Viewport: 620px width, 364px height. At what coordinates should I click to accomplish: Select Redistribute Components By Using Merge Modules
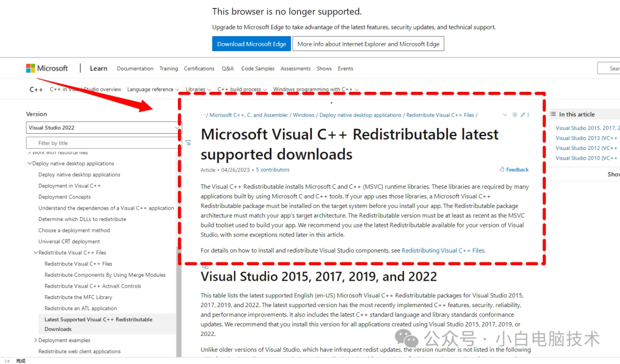[x=105, y=275]
